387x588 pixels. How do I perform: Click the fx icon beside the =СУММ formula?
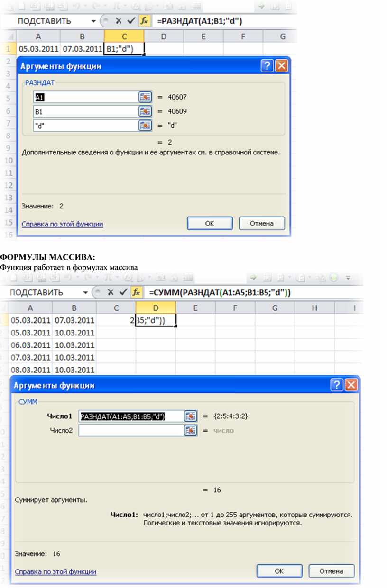pos(137,292)
